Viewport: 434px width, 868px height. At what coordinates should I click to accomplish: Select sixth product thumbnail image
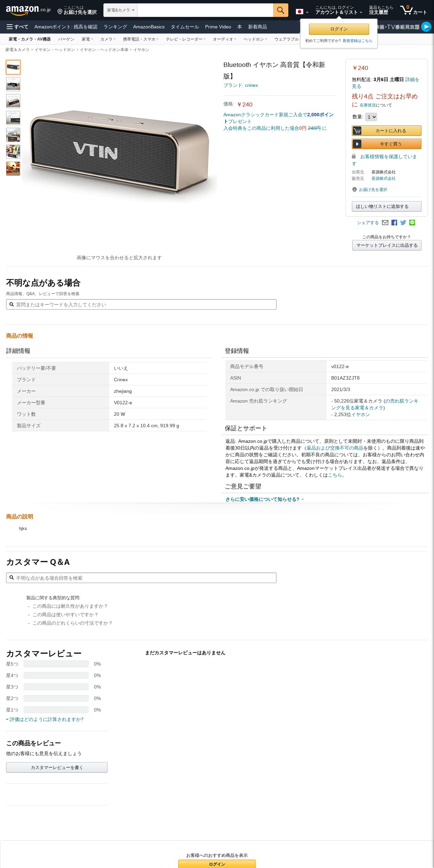[13, 152]
